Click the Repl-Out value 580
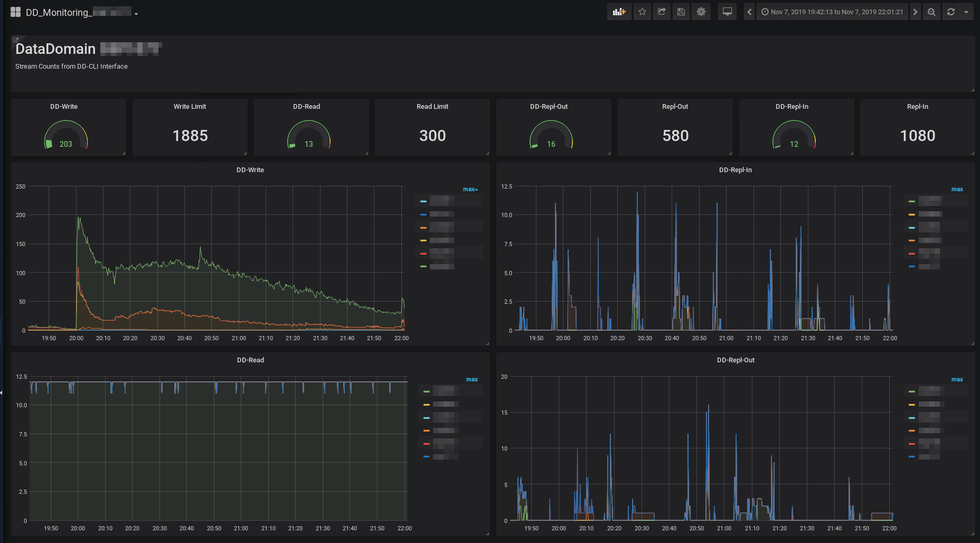Image resolution: width=980 pixels, height=543 pixels. coord(675,136)
